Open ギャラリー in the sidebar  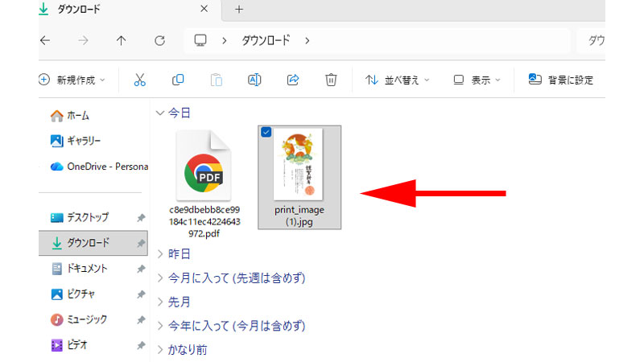[x=75, y=141]
